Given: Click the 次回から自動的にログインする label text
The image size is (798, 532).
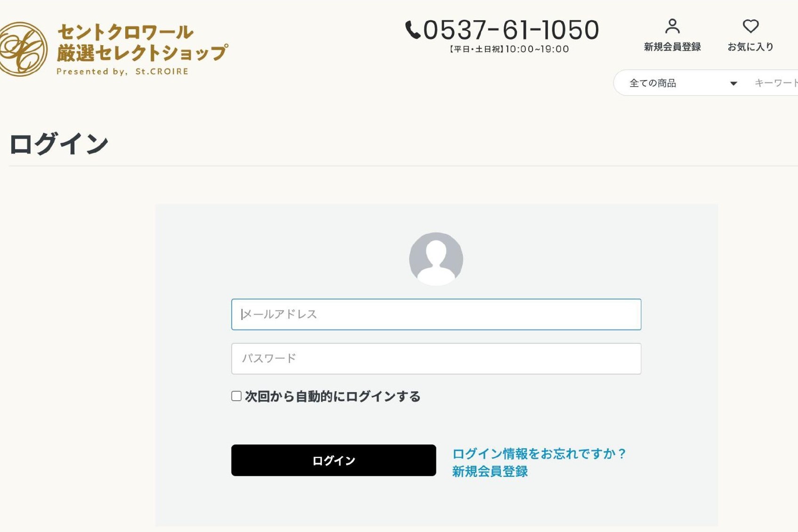Looking at the screenshot, I should click(x=332, y=397).
